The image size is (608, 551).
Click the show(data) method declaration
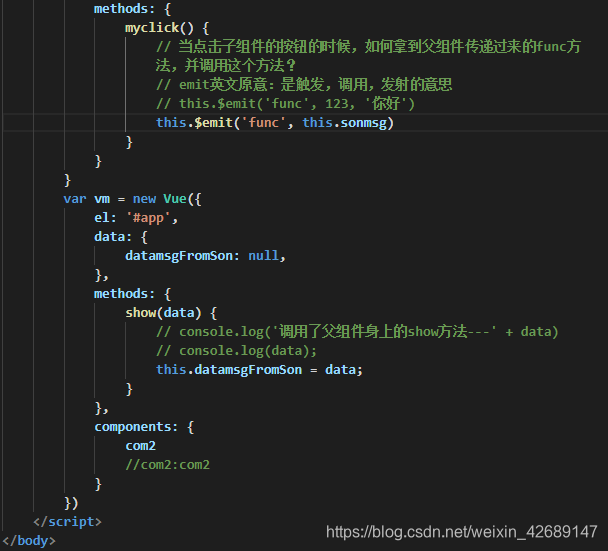tap(171, 313)
